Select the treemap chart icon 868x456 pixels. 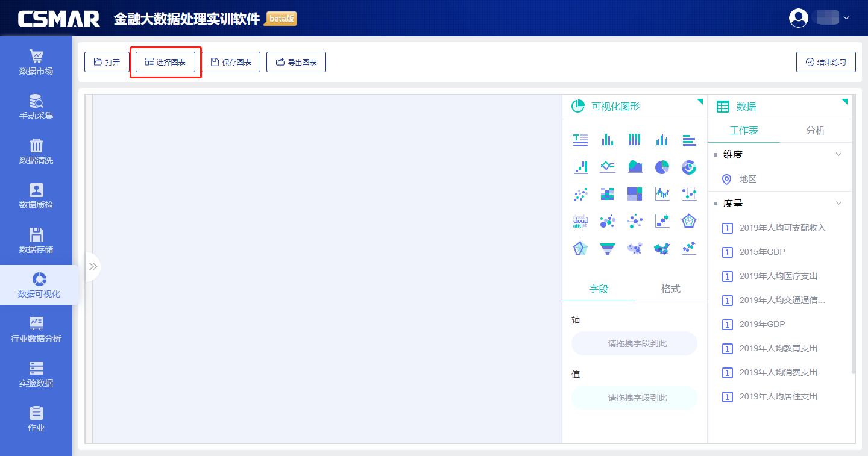635,194
